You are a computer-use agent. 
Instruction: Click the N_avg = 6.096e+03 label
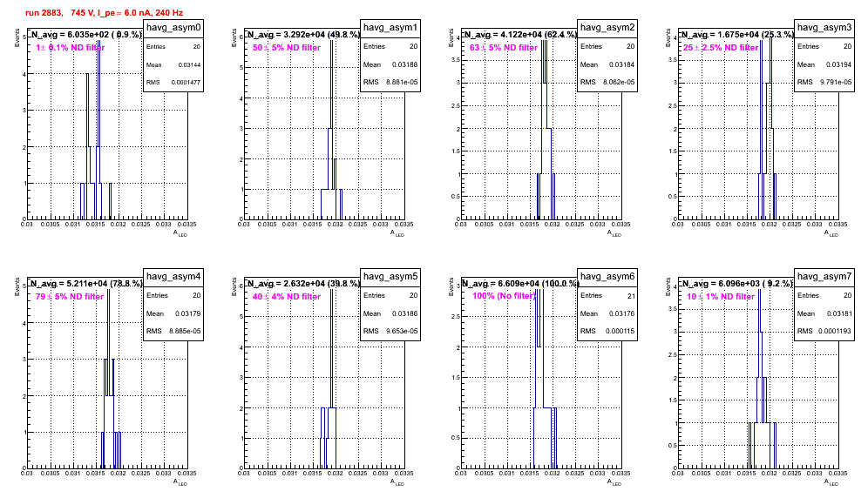coord(737,283)
